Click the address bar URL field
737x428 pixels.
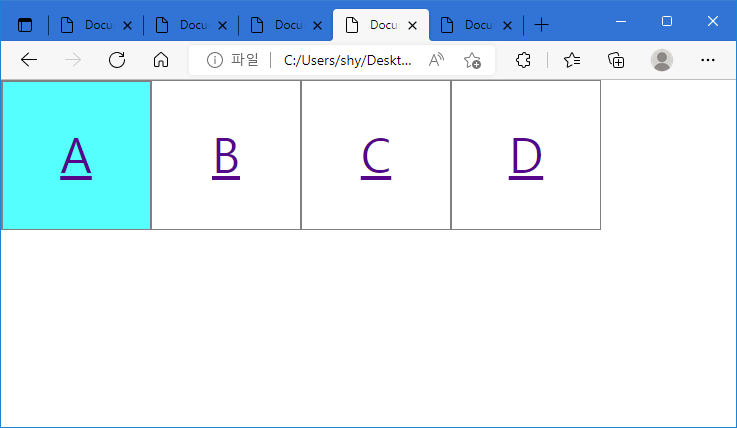347,60
